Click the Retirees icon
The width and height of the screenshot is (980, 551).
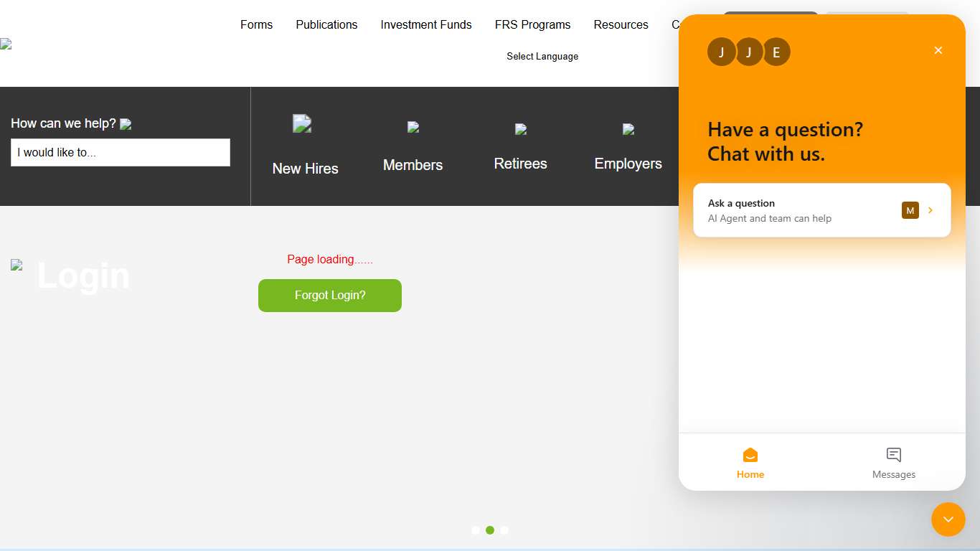[x=521, y=130]
